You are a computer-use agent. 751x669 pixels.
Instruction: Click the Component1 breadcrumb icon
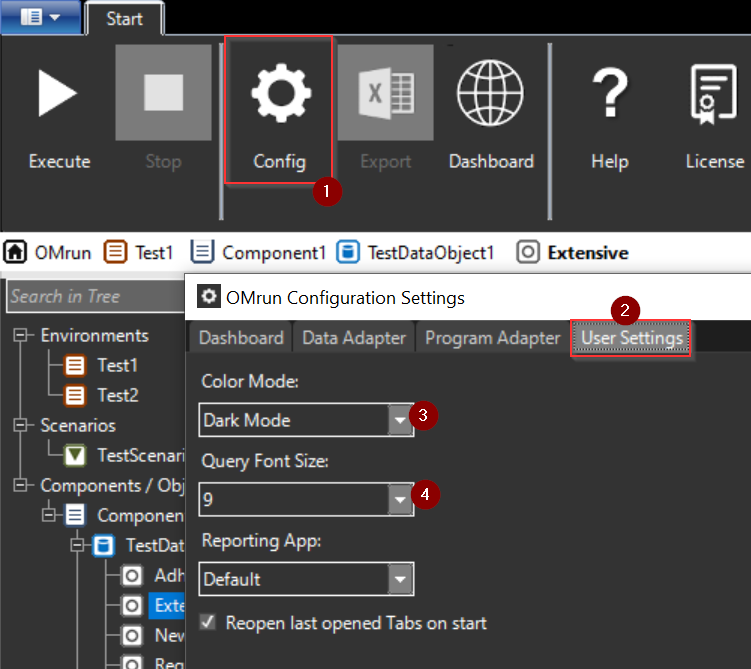(202, 252)
